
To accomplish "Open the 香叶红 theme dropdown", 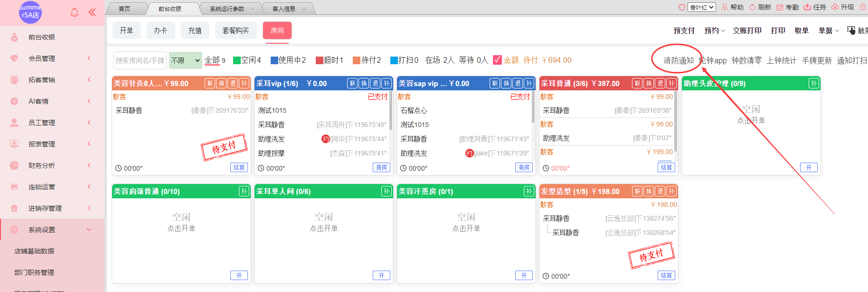I will pos(702,7).
